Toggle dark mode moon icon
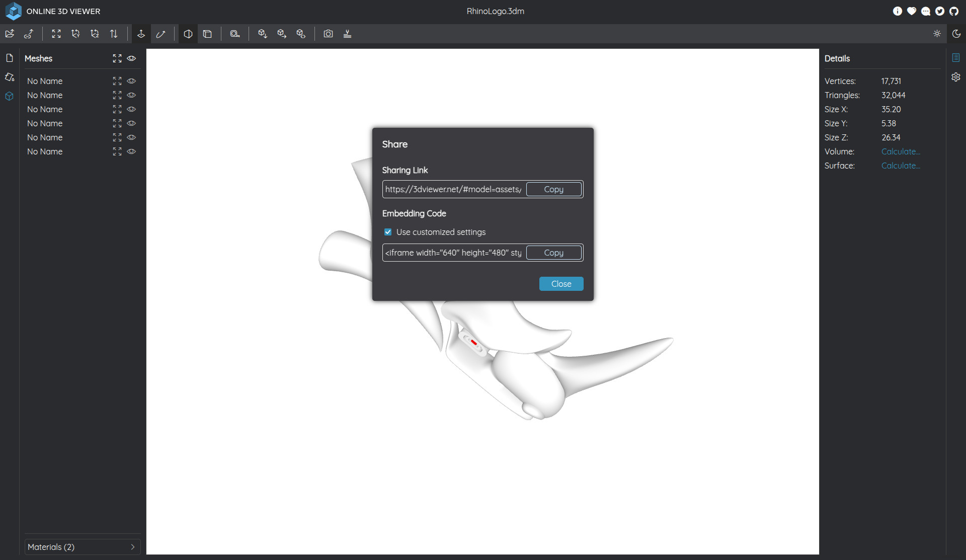 [956, 34]
